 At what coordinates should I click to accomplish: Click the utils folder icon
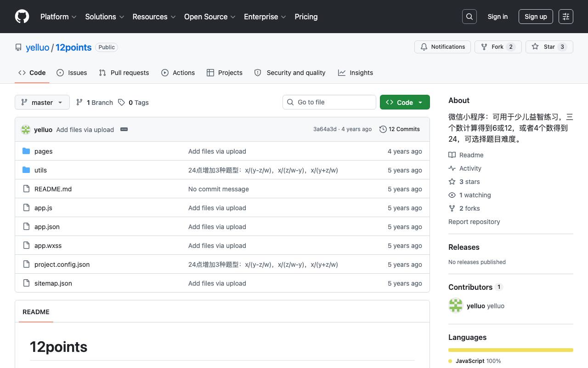coord(26,170)
